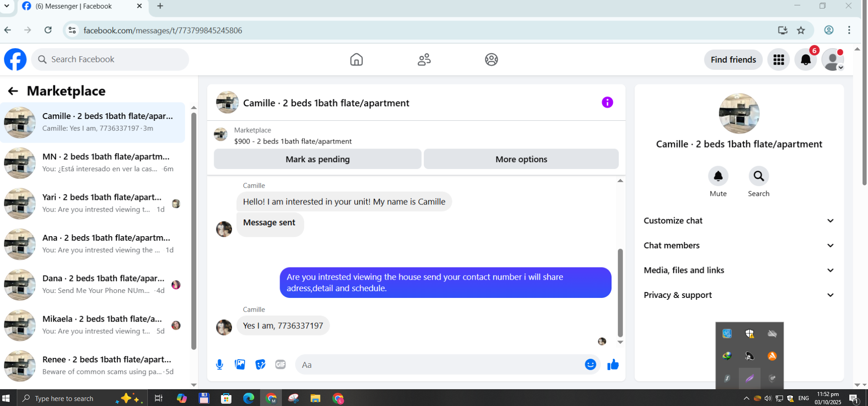The image size is (868, 406).
Task: Click the volume speaker tray icon
Action: tap(768, 398)
